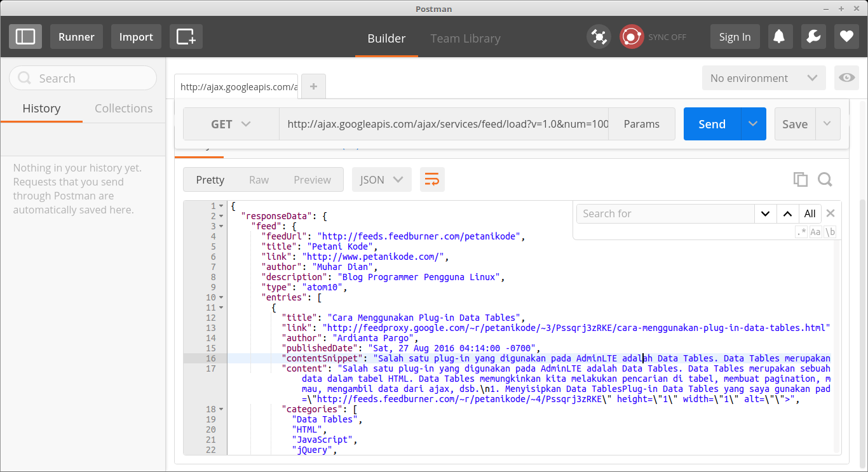Jump to next match with down arrow

coord(766,213)
